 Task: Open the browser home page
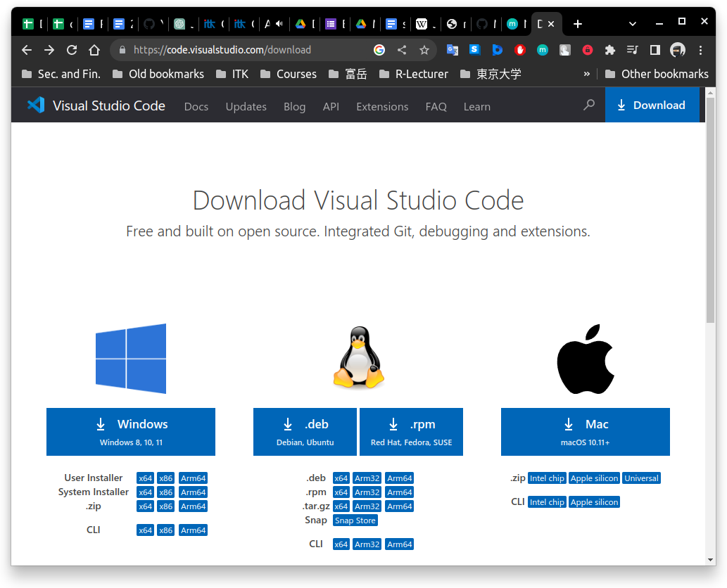pyautogui.click(x=94, y=50)
